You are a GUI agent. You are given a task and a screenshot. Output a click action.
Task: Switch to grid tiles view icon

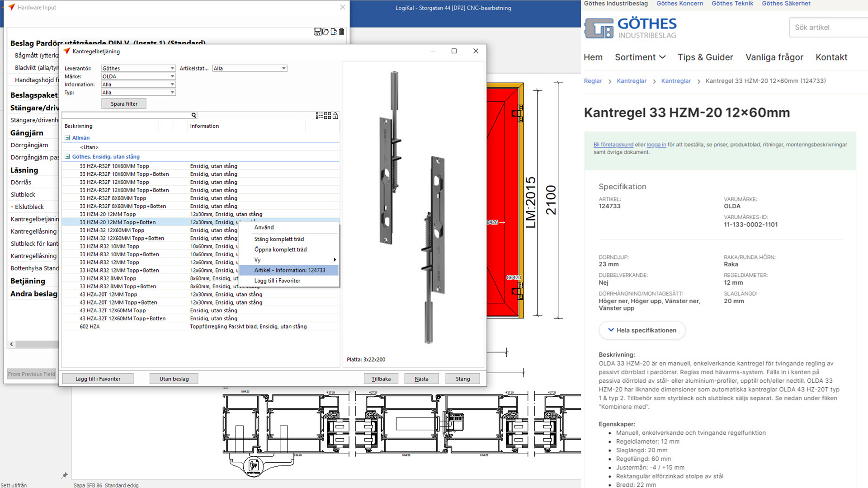pyautogui.click(x=327, y=116)
